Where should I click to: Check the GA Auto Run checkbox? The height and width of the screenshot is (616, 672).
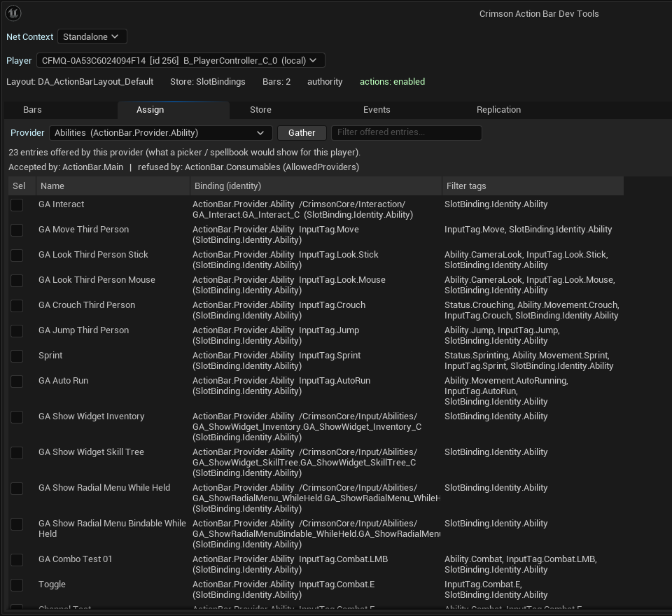coord(17,381)
